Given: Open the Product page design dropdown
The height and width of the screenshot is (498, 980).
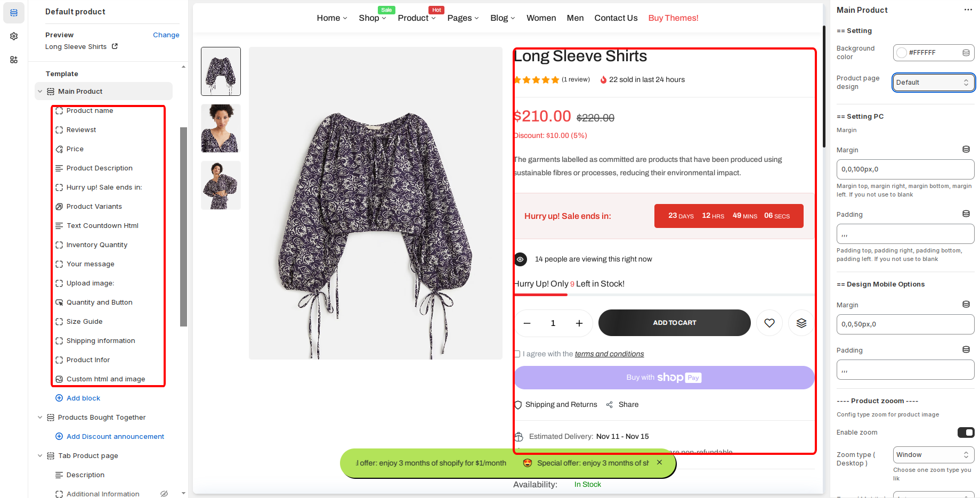Looking at the screenshot, I should 933,83.
